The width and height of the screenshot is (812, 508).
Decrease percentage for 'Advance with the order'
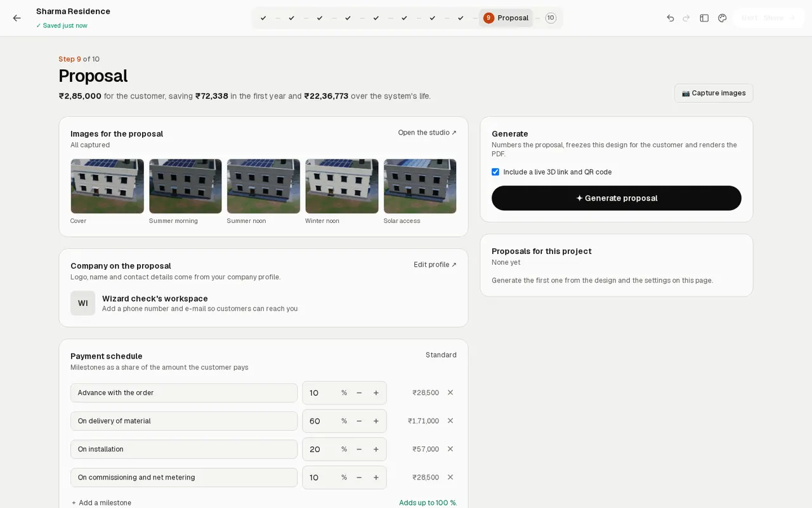tap(359, 393)
